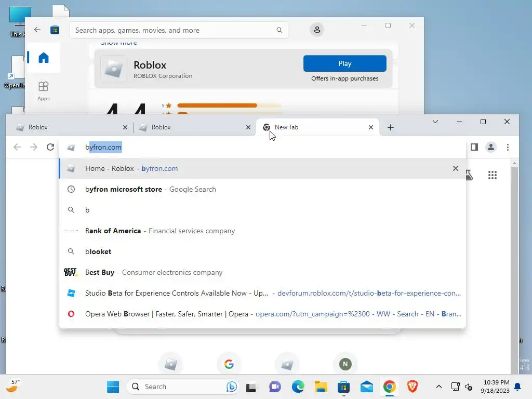Click the byfron.com address bar field
The width and height of the screenshot is (532, 399).
(x=262, y=147)
